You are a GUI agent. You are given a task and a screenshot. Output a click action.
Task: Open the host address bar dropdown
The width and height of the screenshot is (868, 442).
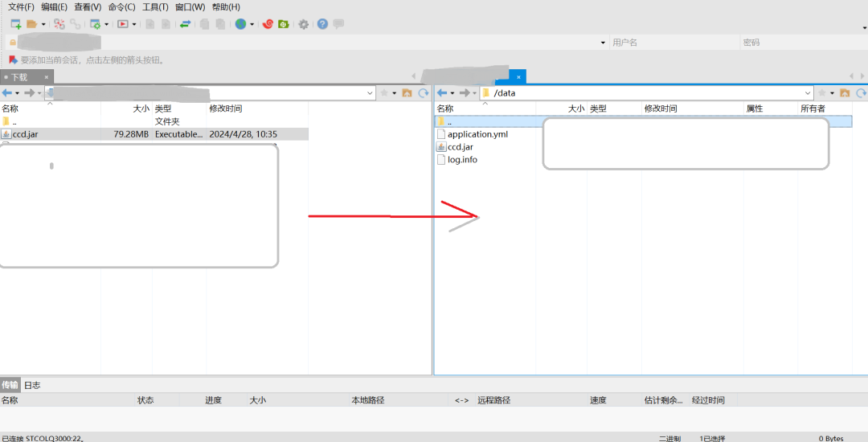(x=603, y=43)
